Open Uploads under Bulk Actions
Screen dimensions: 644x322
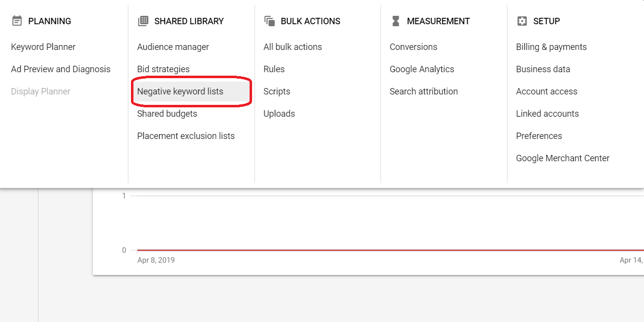[279, 114]
